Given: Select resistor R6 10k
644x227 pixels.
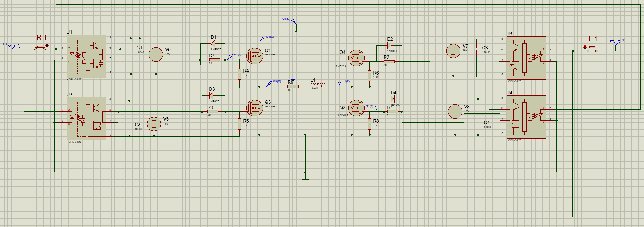Looking at the screenshot, I should [x=370, y=76].
